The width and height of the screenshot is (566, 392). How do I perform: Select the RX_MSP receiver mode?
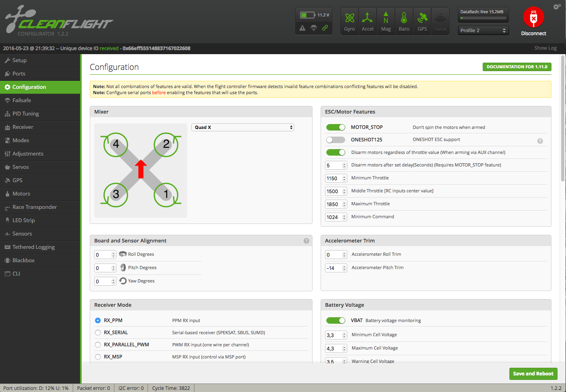pos(98,357)
